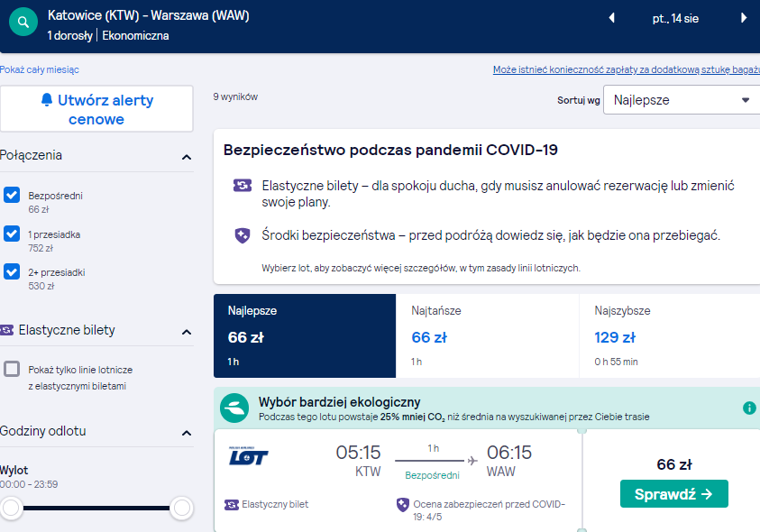Image resolution: width=760 pixels, height=532 pixels.
Task: Open the Sortuj wg Najlepsze dropdown
Action: 682,100
